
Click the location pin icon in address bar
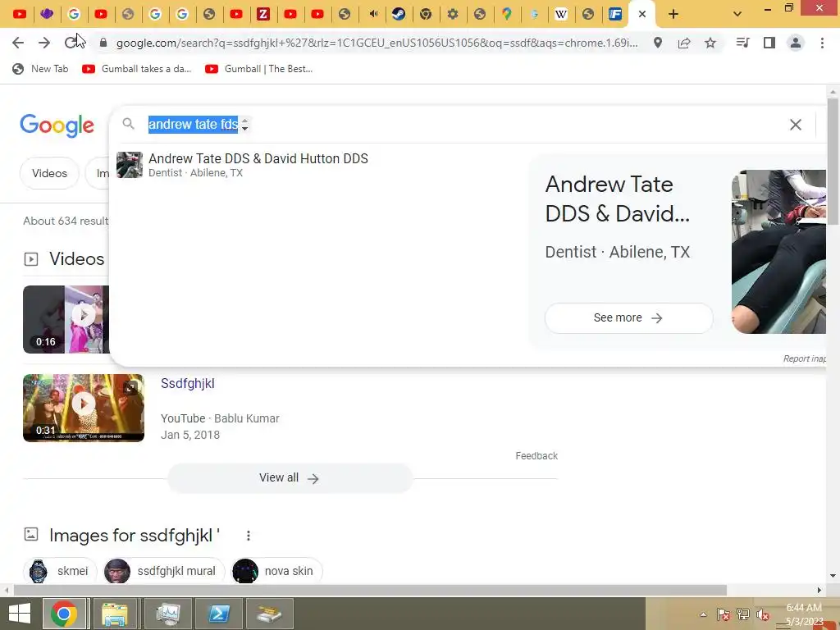point(658,43)
